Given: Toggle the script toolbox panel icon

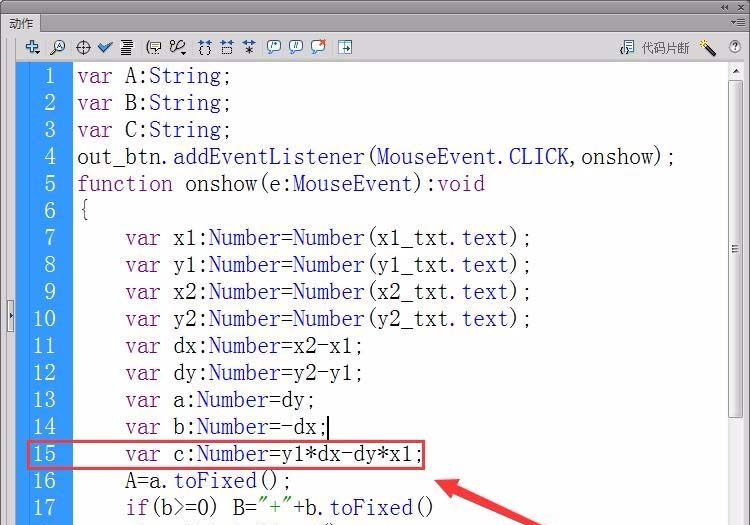Looking at the screenshot, I should (345, 47).
